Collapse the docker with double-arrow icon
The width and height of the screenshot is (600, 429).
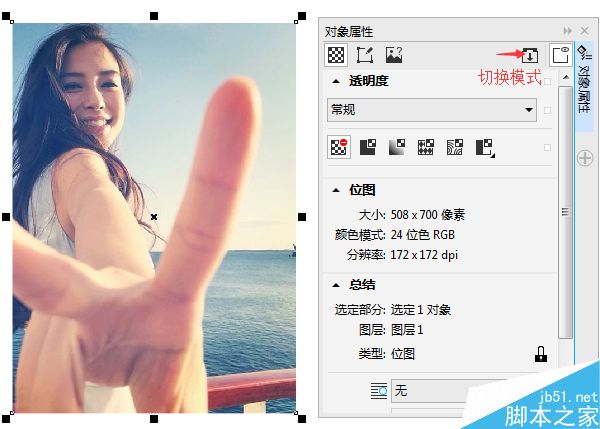pyautogui.click(x=567, y=31)
